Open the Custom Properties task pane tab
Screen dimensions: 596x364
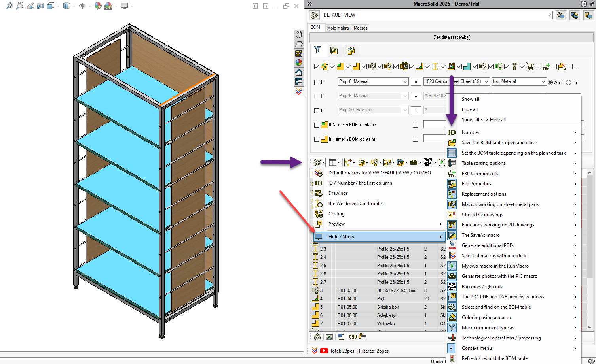[x=299, y=82]
